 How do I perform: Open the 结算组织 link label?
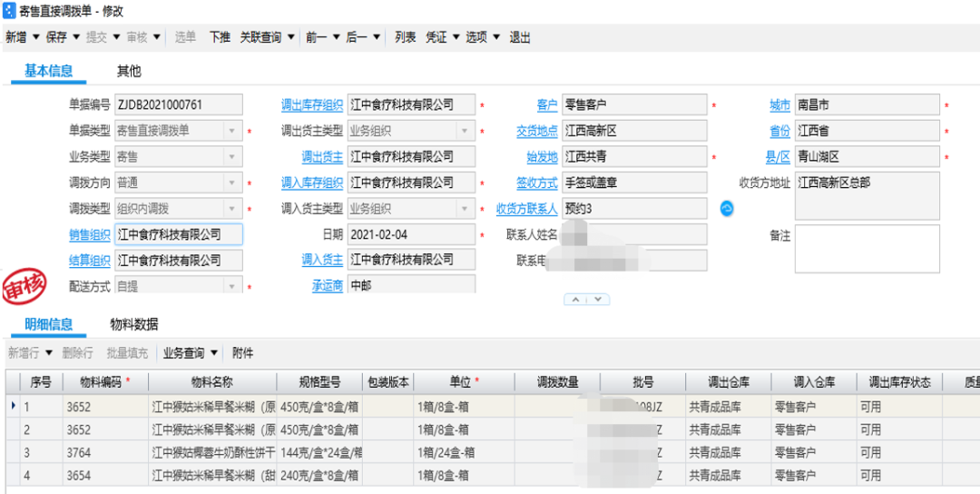89,260
